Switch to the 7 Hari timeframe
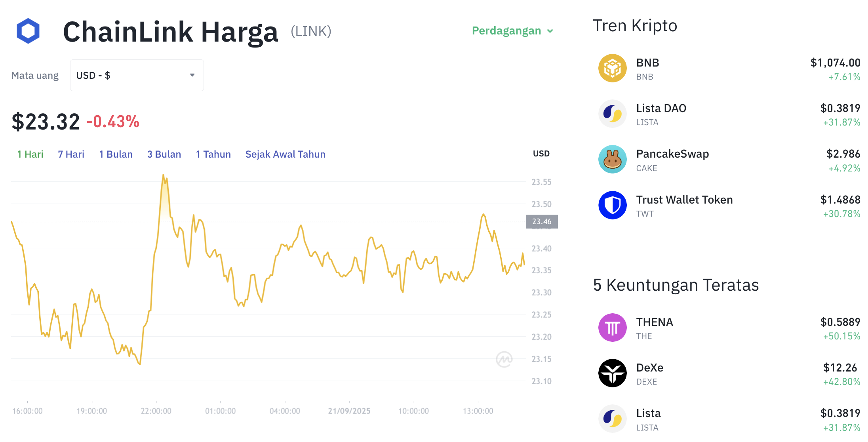 (71, 154)
